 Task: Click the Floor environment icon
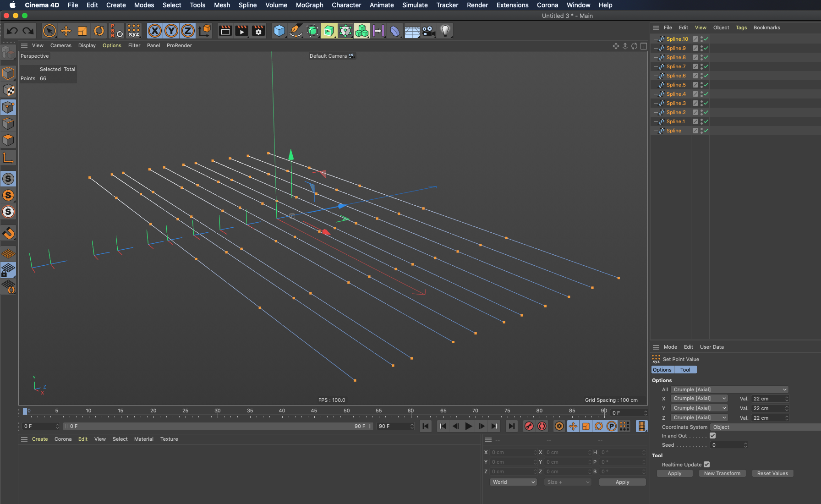(412, 31)
